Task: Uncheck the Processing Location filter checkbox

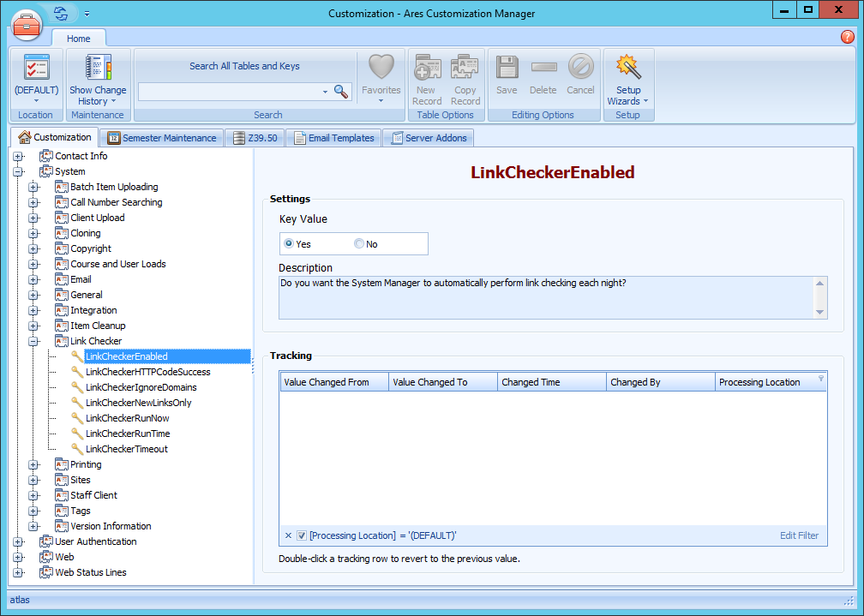Action: (x=302, y=535)
